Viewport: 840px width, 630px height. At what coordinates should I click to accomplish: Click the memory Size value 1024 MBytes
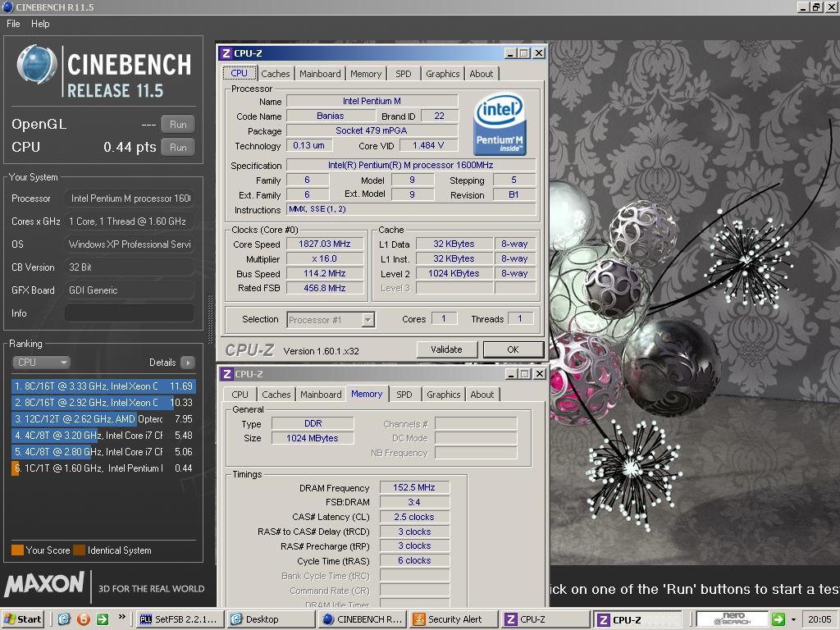(313, 438)
